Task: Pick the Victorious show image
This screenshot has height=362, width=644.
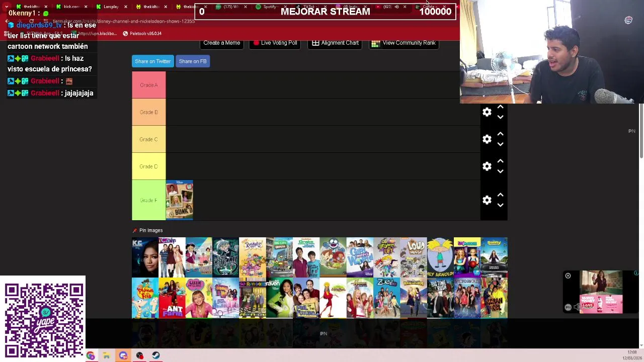Action: [467, 298]
